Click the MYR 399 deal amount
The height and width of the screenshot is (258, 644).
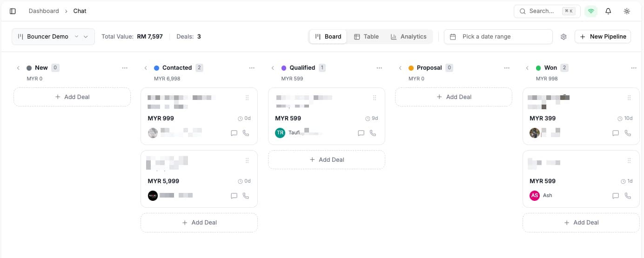tap(543, 119)
